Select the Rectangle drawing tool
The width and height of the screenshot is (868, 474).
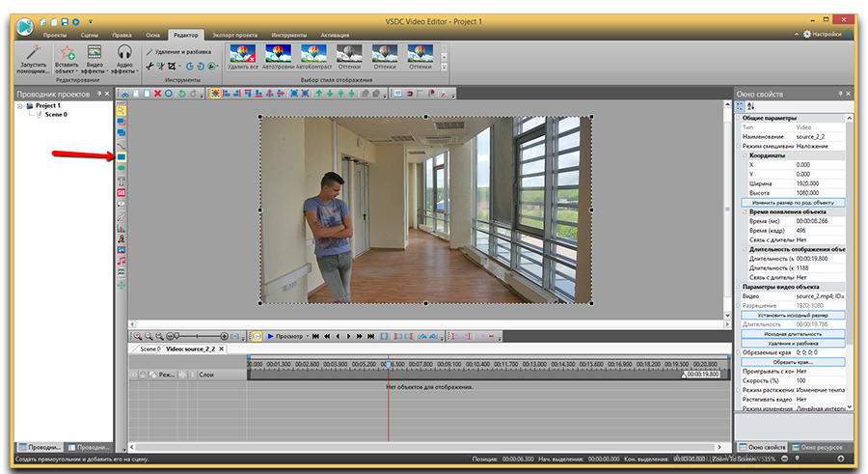pyautogui.click(x=122, y=157)
